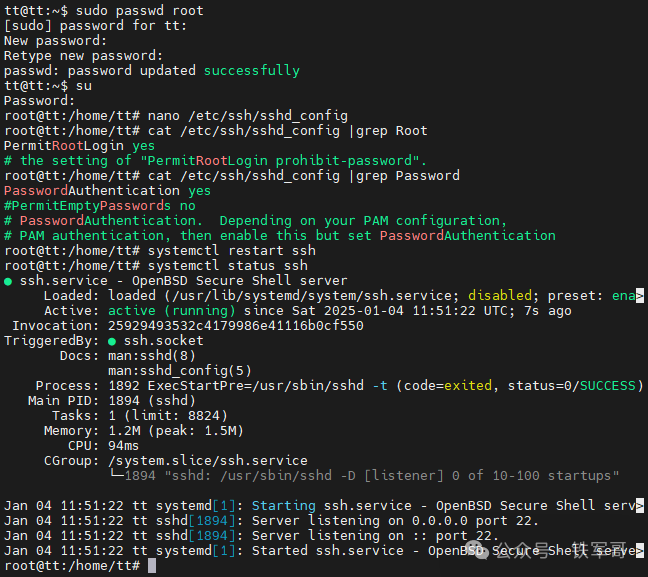Click the "prohibit-password" comment line
The width and height of the screenshot is (648, 577).
click(x=215, y=160)
